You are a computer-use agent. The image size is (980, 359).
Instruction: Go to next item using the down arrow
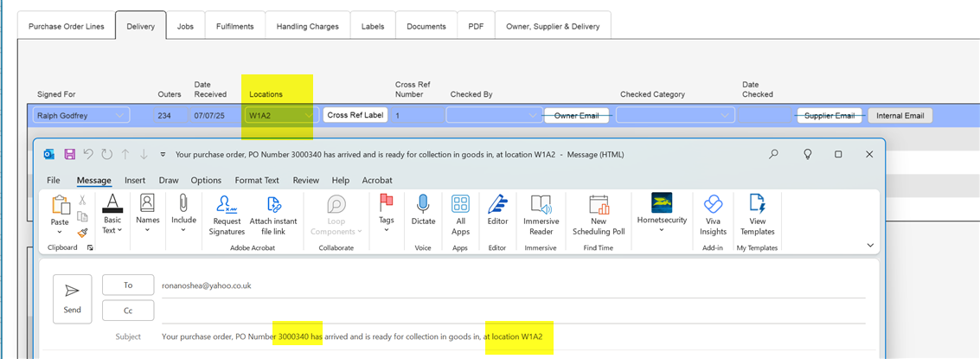click(144, 154)
